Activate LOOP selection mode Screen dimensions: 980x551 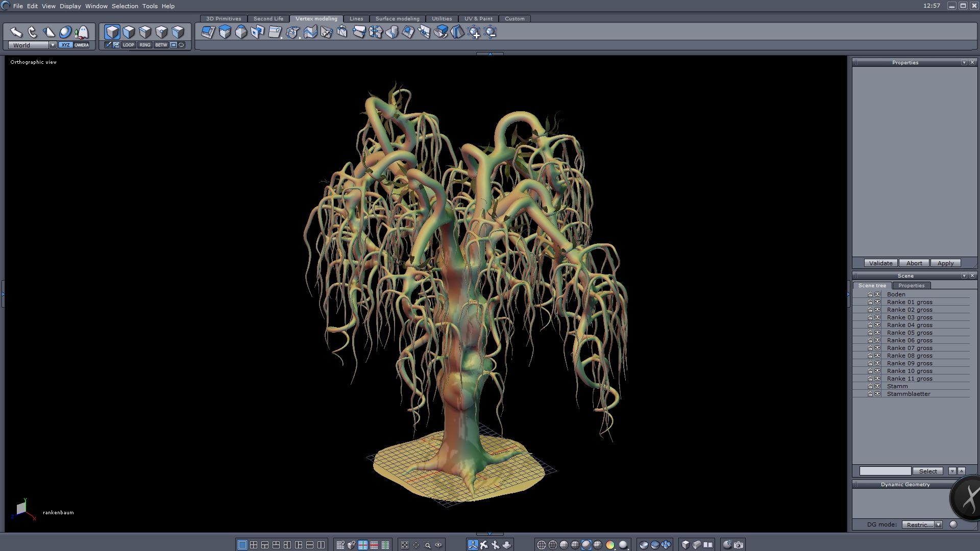[x=128, y=45]
